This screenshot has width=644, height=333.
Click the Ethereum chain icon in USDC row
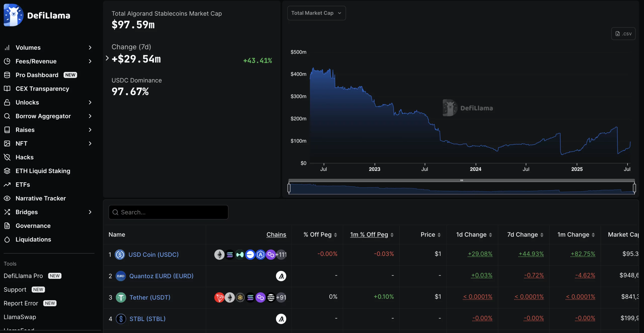(219, 254)
